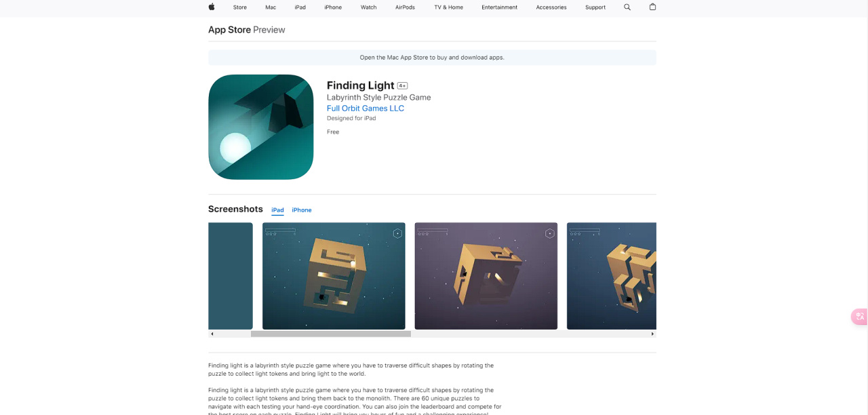868x415 pixels.
Task: Click the 4+ age rating badge
Action: (x=402, y=85)
